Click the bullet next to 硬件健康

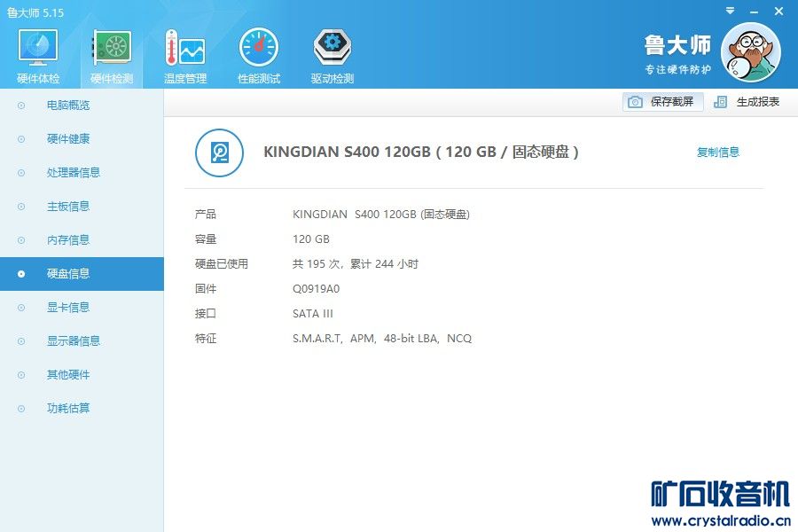(x=21, y=139)
